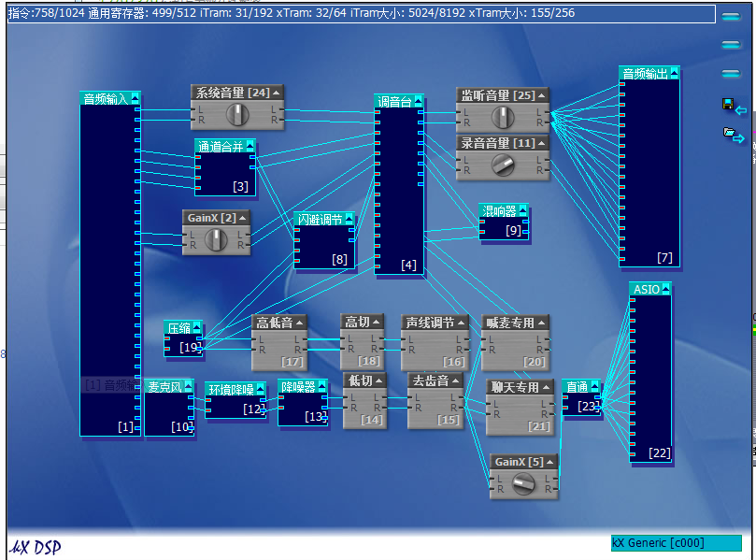Viewport: 756px width, 560px height.
Task: Click the xTram: 32/64 status text
Action: pyautogui.click(x=311, y=13)
